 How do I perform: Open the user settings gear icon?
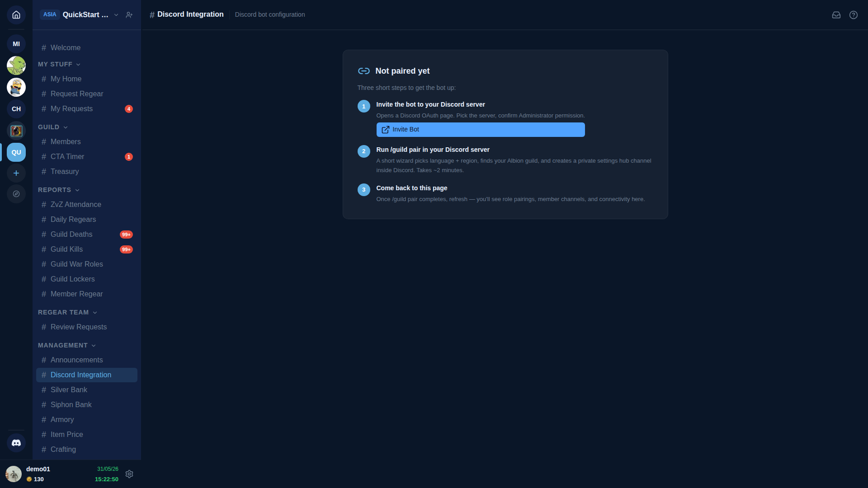click(129, 474)
